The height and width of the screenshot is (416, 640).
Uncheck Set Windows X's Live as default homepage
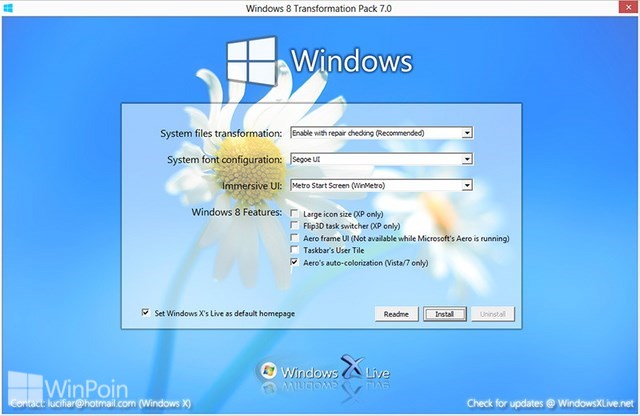point(145,313)
